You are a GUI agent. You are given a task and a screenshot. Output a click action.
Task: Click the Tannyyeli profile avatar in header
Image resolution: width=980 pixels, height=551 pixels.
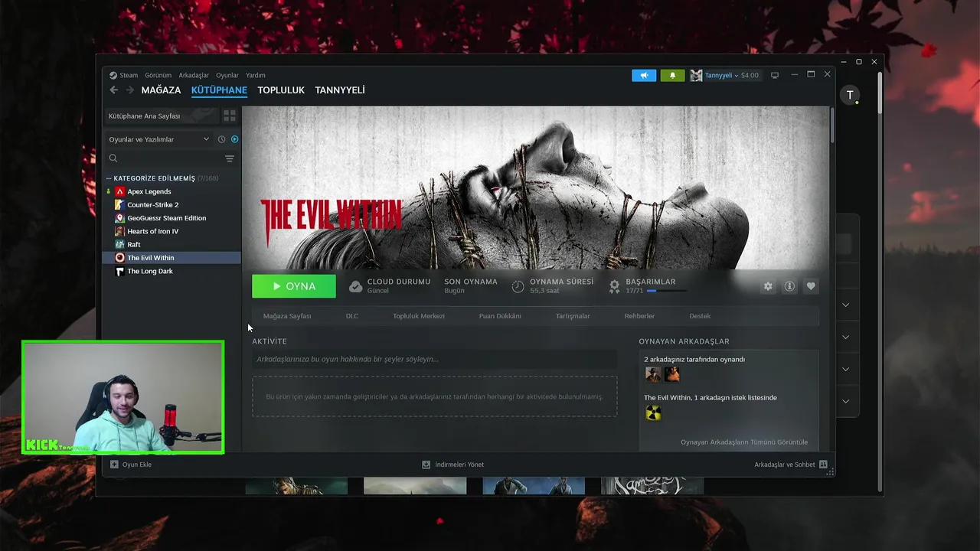(696, 75)
